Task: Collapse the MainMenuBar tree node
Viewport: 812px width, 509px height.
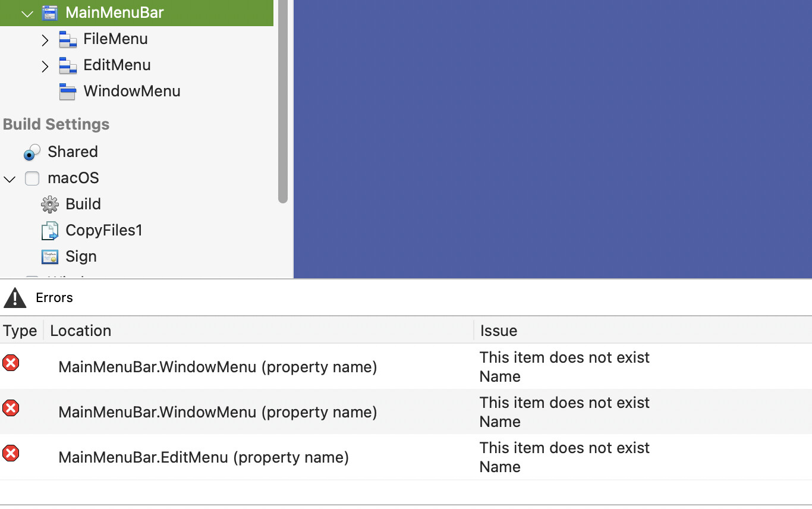Action: [27, 13]
